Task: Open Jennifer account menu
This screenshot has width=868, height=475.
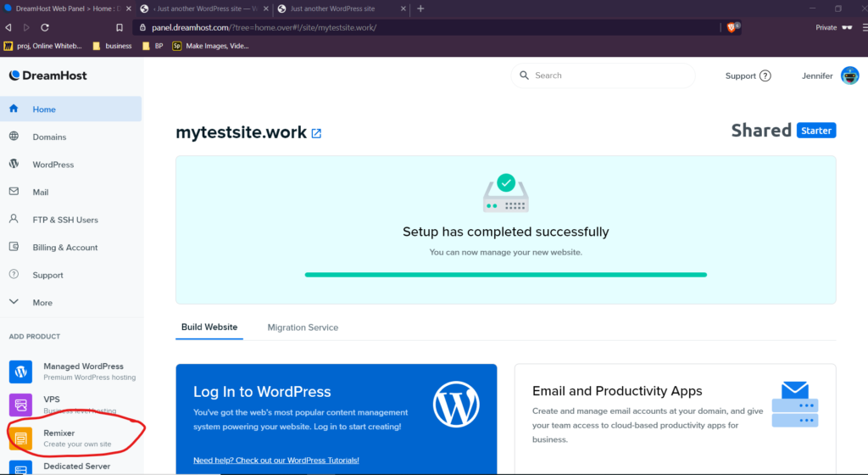Action: (830, 75)
